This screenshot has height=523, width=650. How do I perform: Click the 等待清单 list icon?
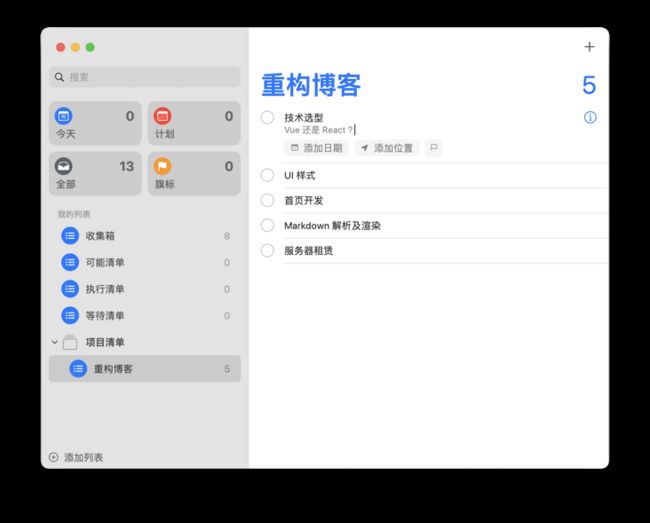70,315
